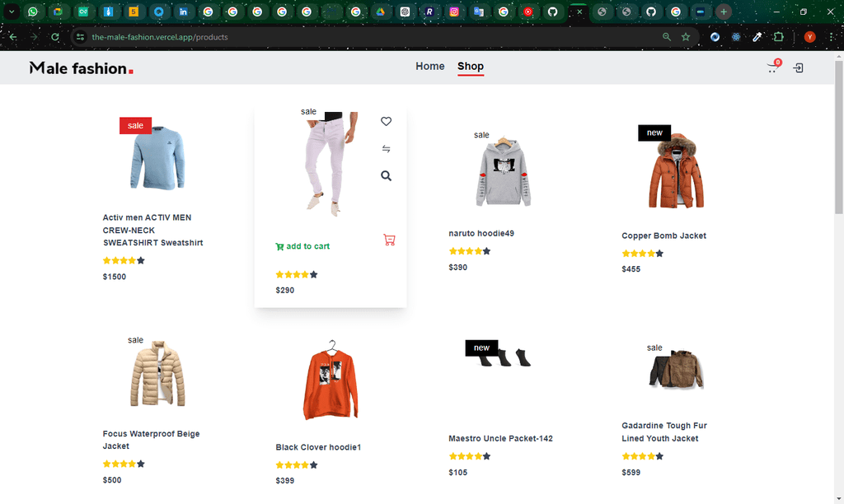
Task: Switch to the Google Drive tab
Action: point(380,12)
